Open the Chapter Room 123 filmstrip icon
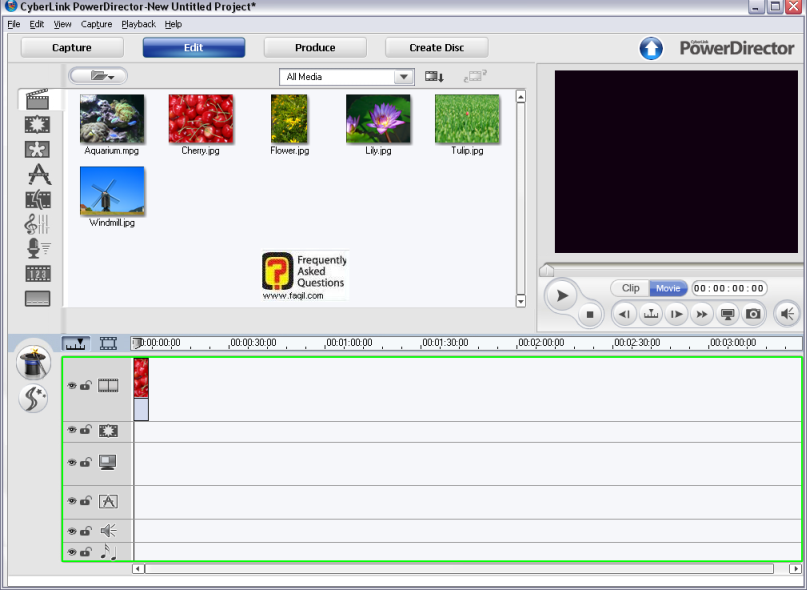The width and height of the screenshot is (807, 590). click(38, 273)
